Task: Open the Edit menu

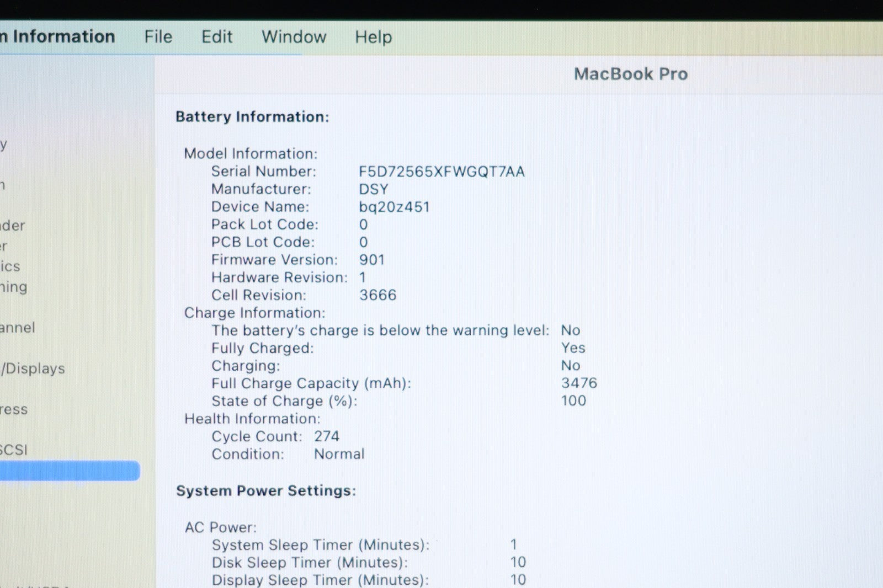Action: [x=217, y=37]
